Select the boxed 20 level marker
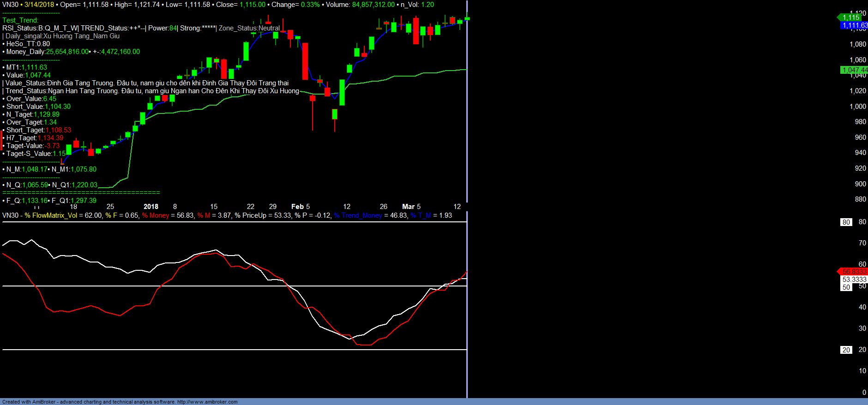 [846, 350]
